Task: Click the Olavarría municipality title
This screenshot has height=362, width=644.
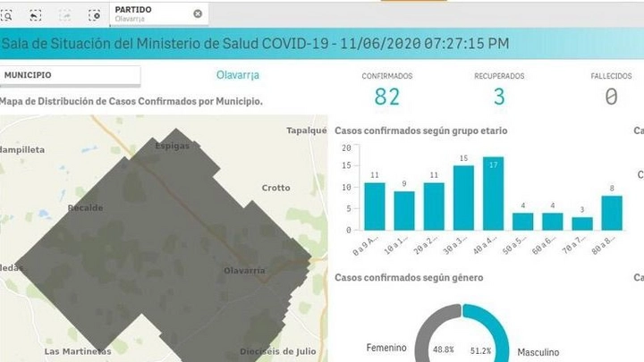Action: (238, 75)
